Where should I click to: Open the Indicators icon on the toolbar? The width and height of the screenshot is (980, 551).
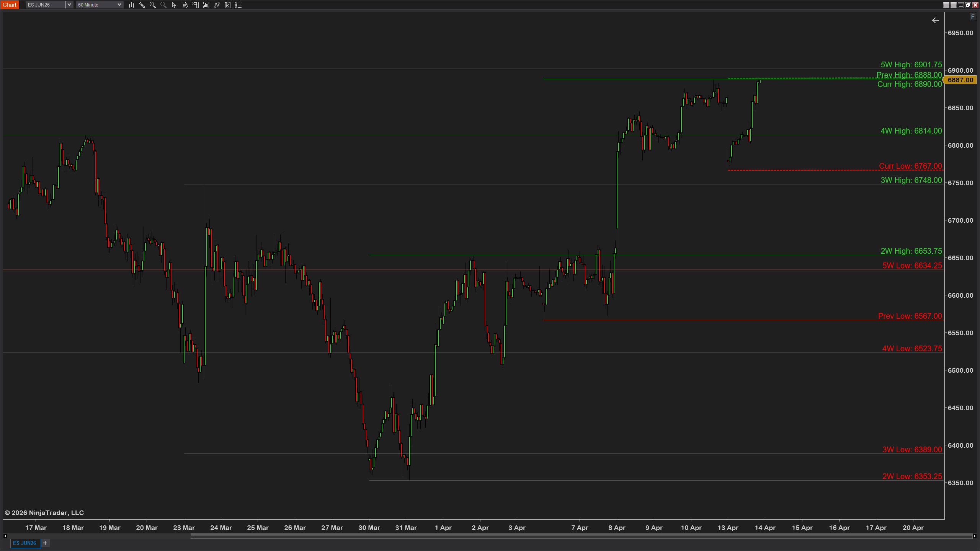pos(206,5)
